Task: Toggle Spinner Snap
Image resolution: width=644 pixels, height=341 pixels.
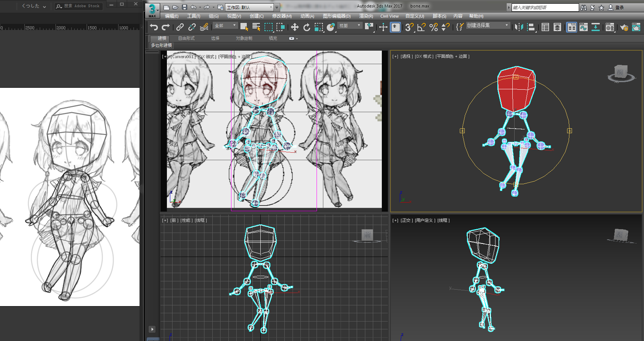Action: click(446, 27)
